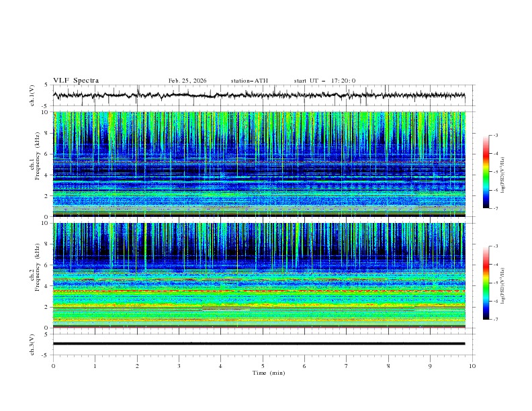Click the "8" kHz tick on ch.2 spectrogram

pos(47,244)
